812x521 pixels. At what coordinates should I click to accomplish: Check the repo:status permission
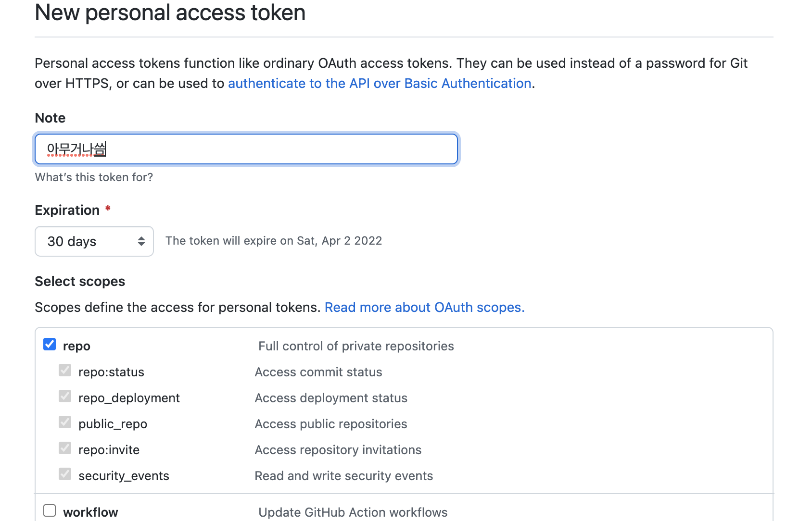(x=65, y=370)
